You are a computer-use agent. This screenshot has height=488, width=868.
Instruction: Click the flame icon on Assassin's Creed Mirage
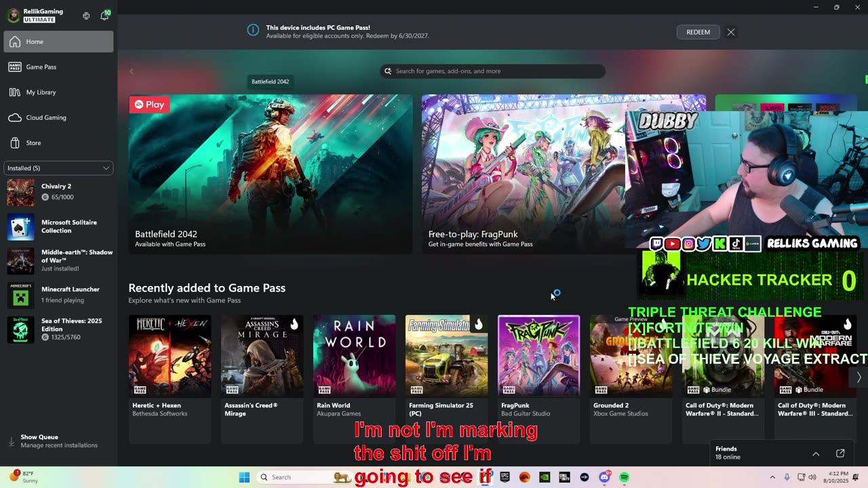[x=294, y=324]
